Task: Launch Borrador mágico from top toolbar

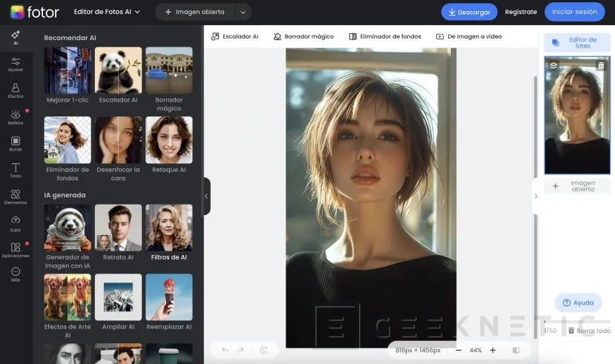Action: [x=303, y=36]
